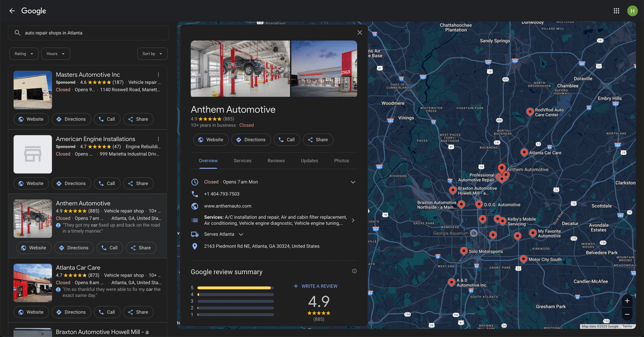Get directions to American Engine Installations
The image size is (644, 337).
[71, 183]
